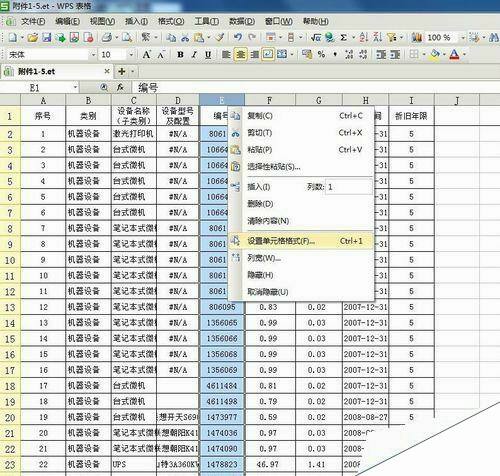Add a new document tab with plus button
The width and height of the screenshot is (500, 476).
[122, 71]
